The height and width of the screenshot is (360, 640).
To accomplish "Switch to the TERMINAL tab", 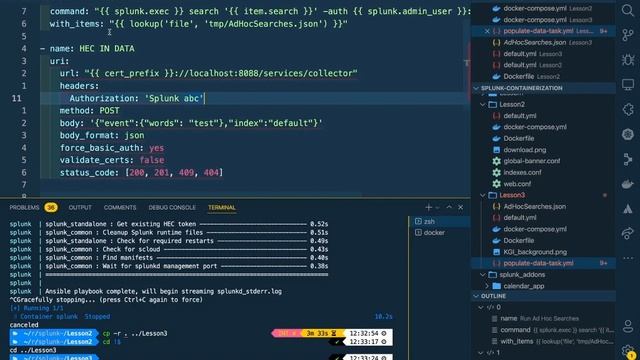I will [x=222, y=207].
